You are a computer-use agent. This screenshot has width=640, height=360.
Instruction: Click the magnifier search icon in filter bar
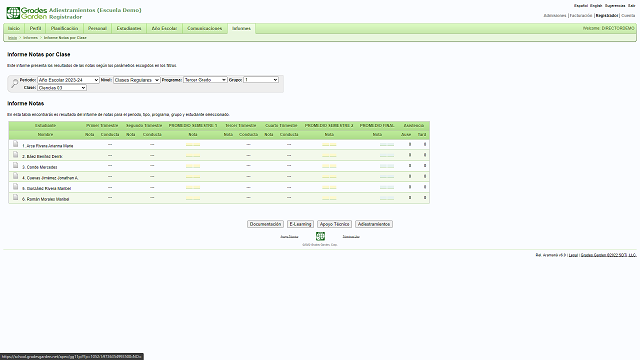(15, 83)
